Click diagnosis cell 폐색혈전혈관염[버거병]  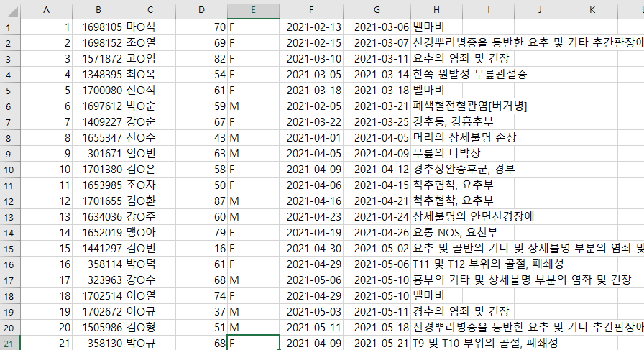click(x=469, y=106)
